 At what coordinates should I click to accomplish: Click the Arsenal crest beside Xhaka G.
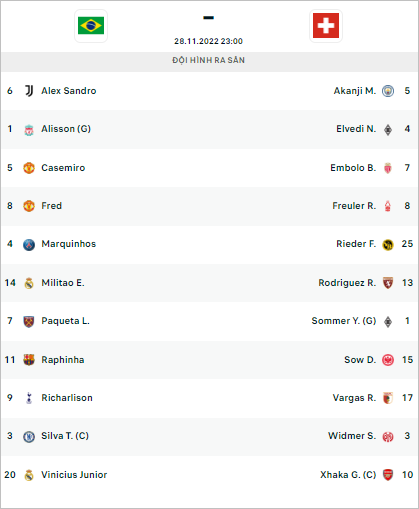point(388,475)
